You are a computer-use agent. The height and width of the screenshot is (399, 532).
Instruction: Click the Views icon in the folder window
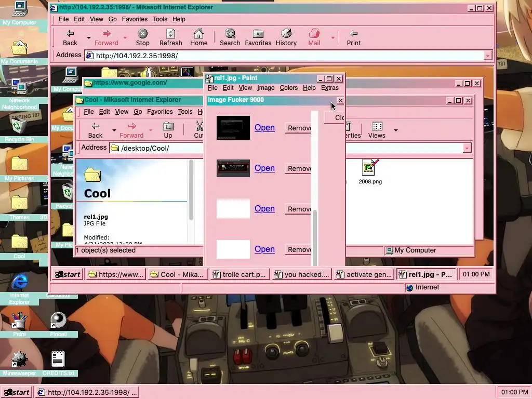[377, 130]
